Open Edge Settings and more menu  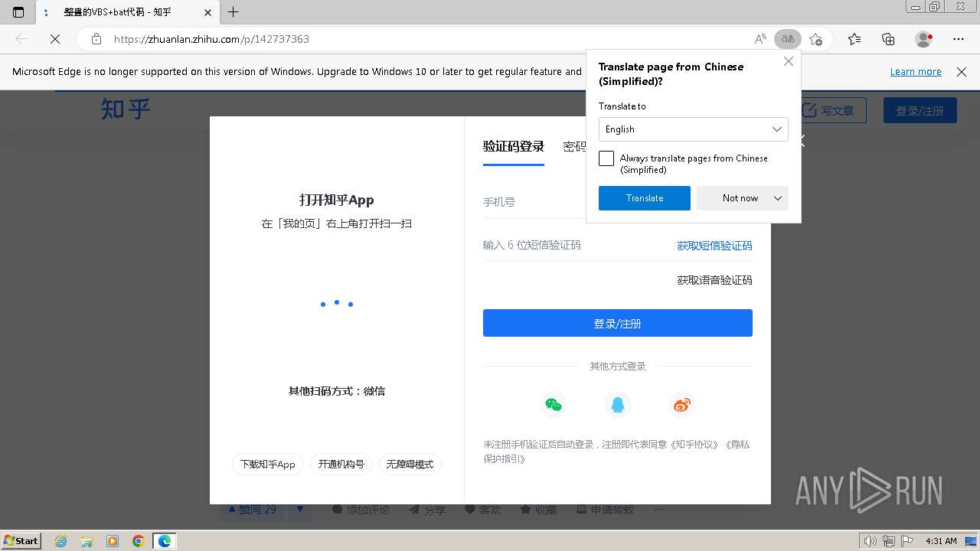point(959,39)
